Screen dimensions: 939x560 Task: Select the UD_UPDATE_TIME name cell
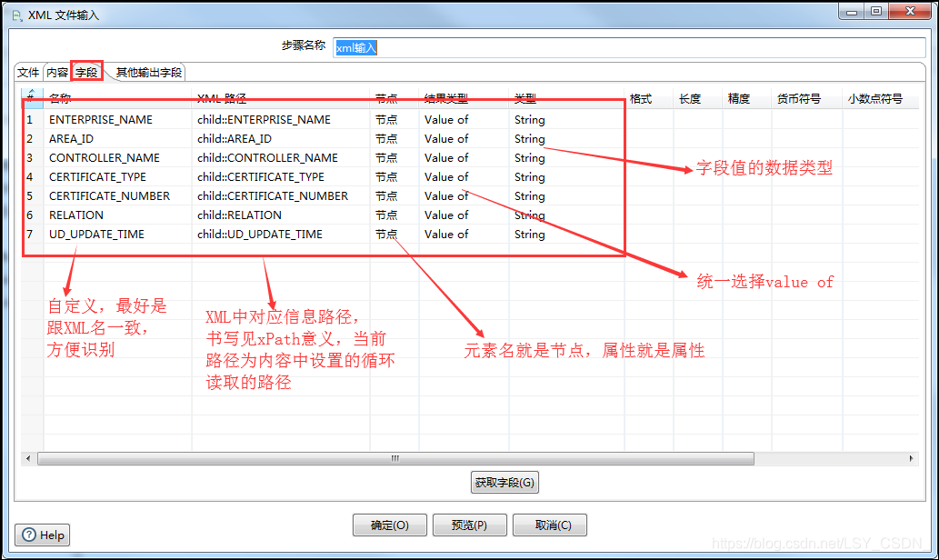[x=117, y=235]
